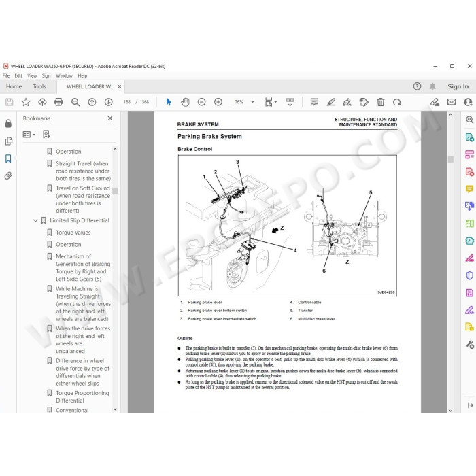Image resolution: width=476 pixels, height=476 pixels.
Task: Open Mechanism of Generation of Braking Torque bookmark
Action: click(x=83, y=268)
